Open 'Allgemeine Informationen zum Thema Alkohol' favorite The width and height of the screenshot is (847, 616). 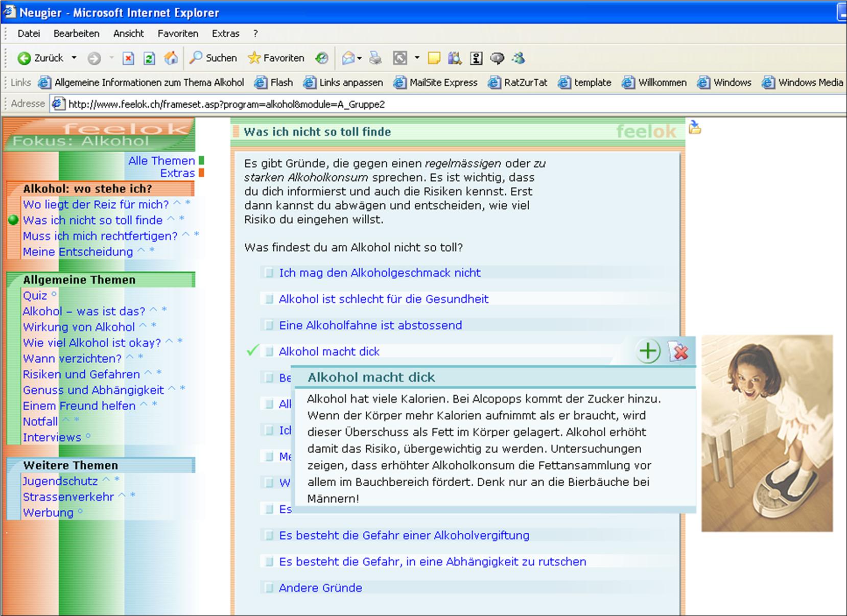(x=142, y=82)
